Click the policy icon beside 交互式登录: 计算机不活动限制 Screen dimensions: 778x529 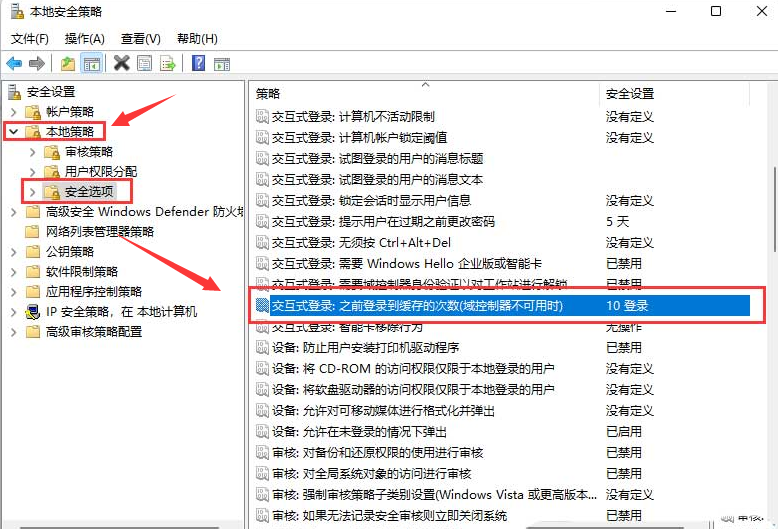pyautogui.click(x=262, y=117)
